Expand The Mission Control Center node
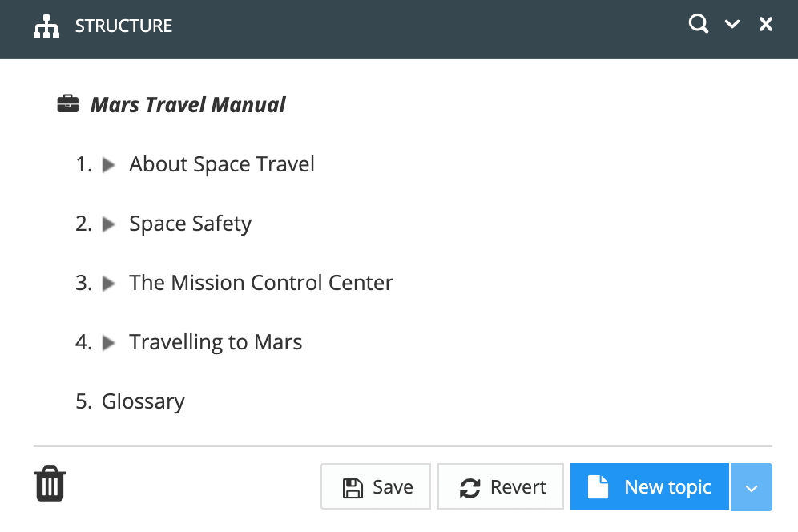The image size is (798, 532). tap(109, 284)
